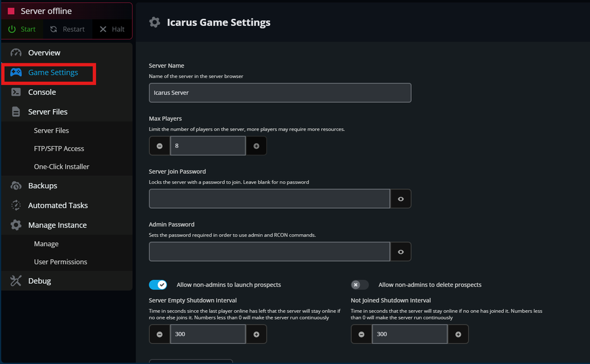590x364 pixels.
Task: Click the Manage Instance gear icon
Action: (17, 225)
